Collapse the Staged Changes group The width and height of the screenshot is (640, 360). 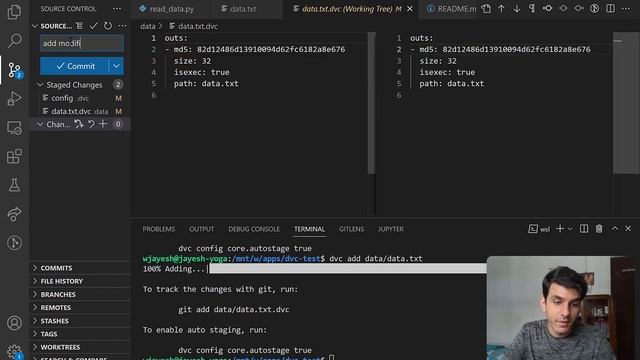click(40, 84)
